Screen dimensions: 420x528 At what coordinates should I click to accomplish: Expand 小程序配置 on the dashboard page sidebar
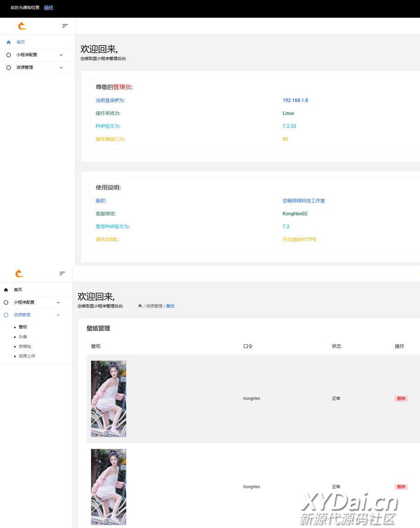61,55
